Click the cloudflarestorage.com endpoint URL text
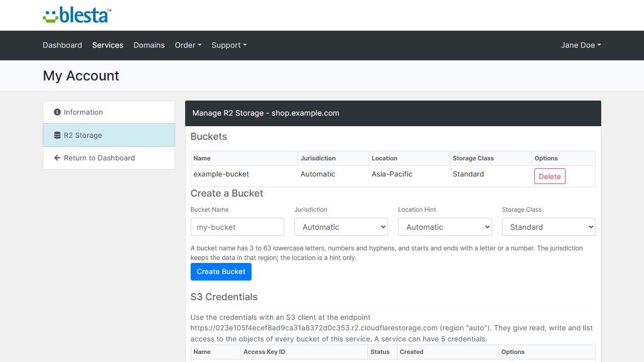Viewport: 644px width, 362px height. pyautogui.click(x=314, y=328)
